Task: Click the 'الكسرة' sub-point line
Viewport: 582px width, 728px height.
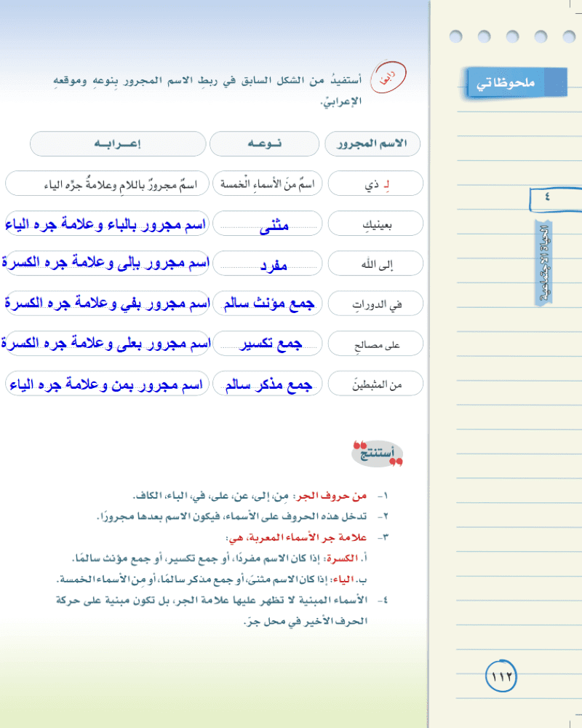Action: pos(220,558)
